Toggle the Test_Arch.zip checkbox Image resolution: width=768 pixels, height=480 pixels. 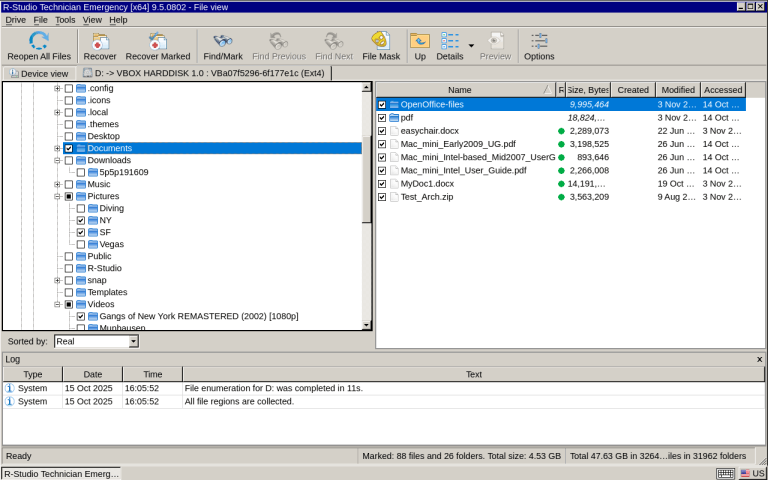click(382, 197)
